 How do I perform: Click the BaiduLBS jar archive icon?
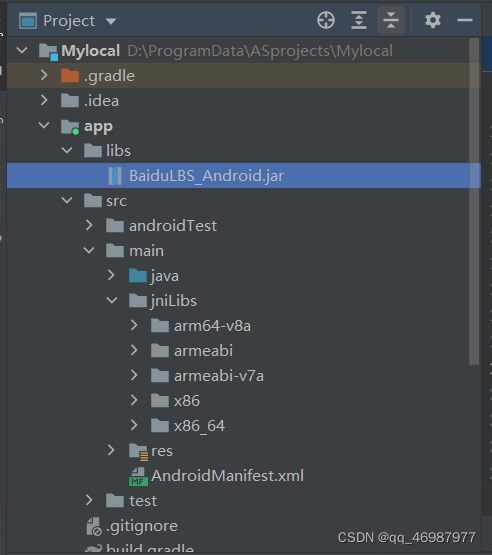pyautogui.click(x=115, y=176)
